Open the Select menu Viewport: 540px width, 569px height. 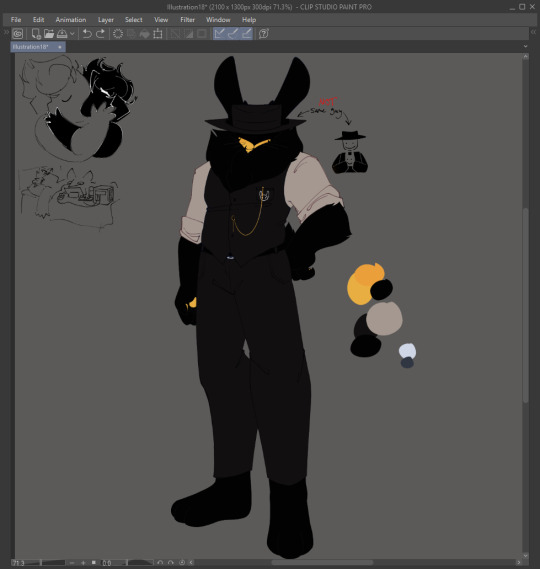point(134,20)
